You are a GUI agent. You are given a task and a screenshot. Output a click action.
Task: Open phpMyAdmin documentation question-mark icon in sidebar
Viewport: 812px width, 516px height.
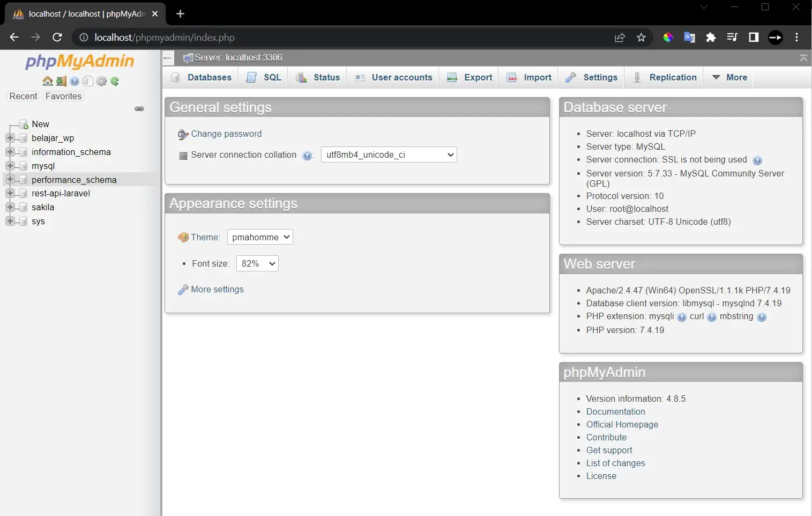(75, 81)
